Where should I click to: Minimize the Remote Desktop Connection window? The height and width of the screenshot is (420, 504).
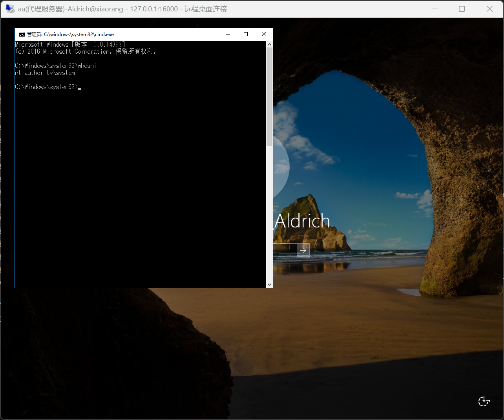(435, 9)
